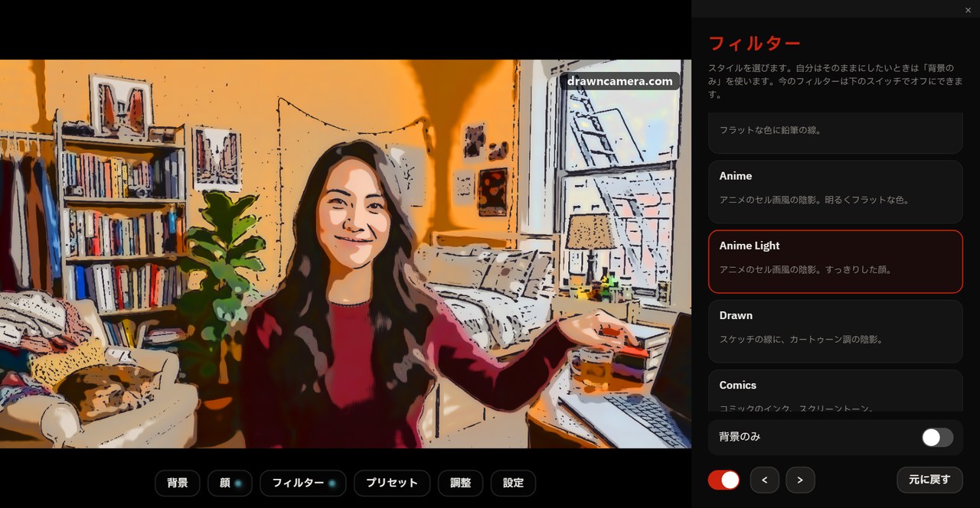Open the 設定 tab

[513, 483]
